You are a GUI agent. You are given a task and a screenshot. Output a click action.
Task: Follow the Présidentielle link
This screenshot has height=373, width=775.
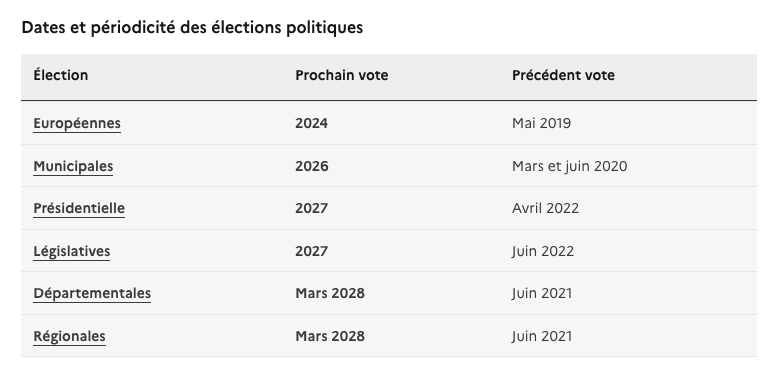[x=79, y=208]
